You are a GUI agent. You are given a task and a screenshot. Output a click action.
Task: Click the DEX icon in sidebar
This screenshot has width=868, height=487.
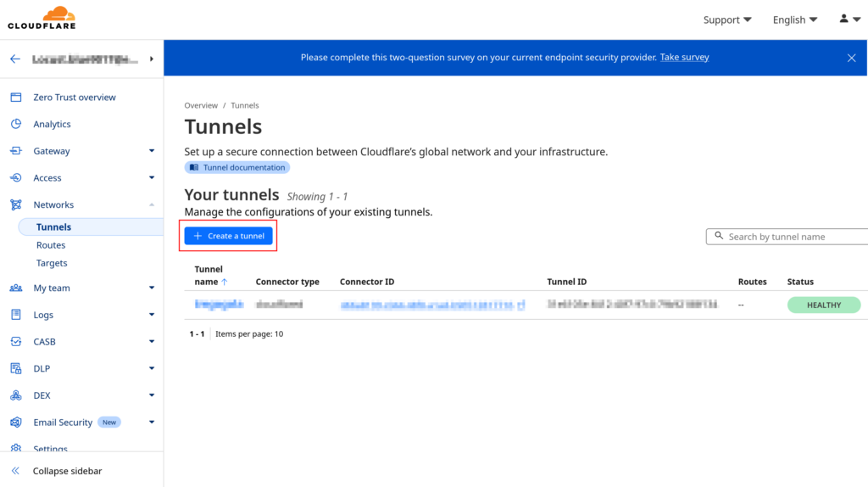tap(16, 395)
